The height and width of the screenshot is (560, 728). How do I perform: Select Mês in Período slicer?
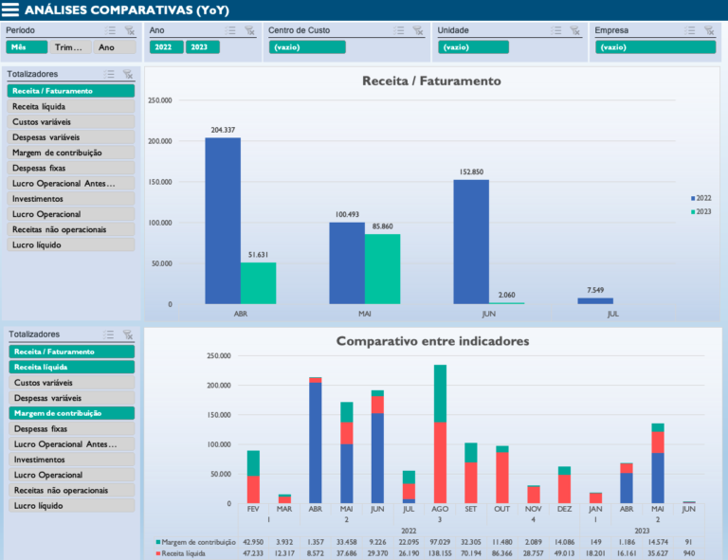(x=27, y=47)
